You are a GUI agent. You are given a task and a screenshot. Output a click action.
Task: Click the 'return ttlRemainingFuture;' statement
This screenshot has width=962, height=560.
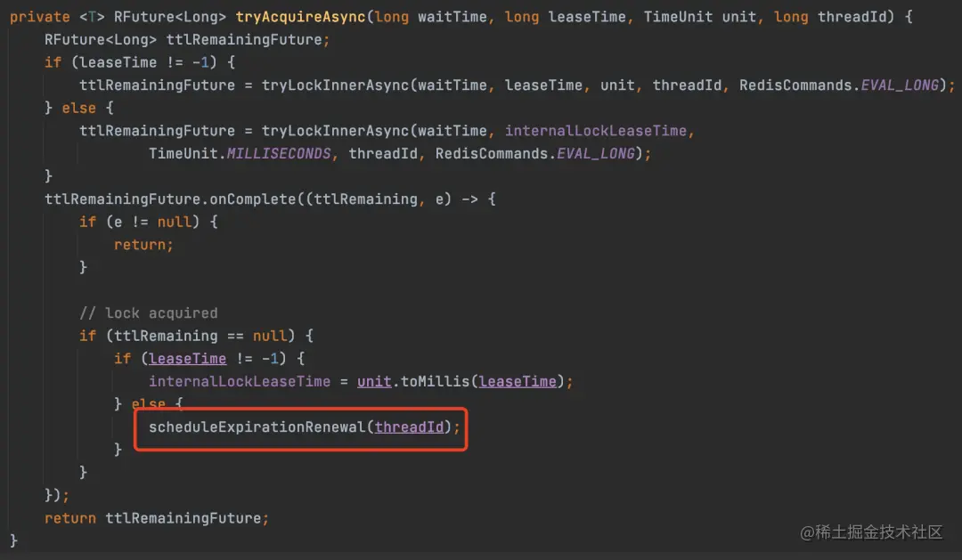(157, 518)
